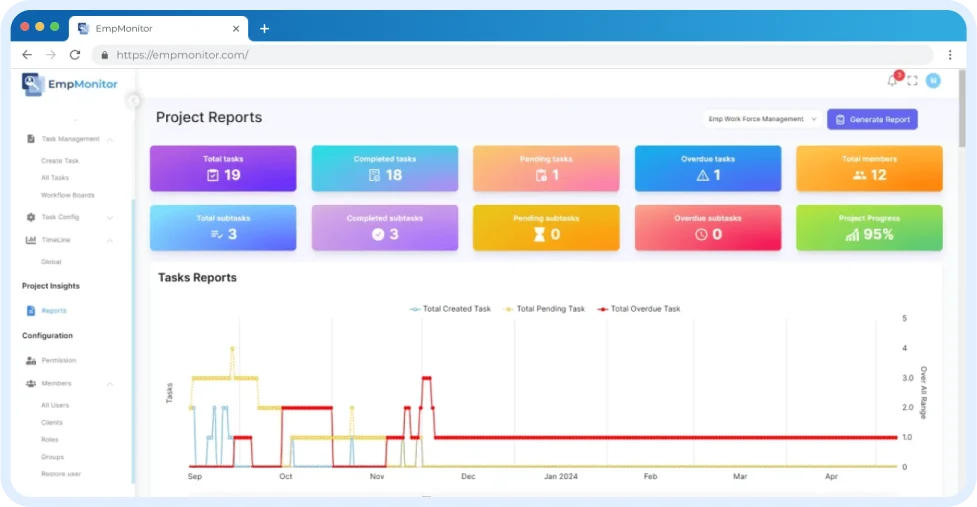Viewport: 977px width, 507px height.
Task: Open the browser three-dot menu
Action: [x=949, y=55]
